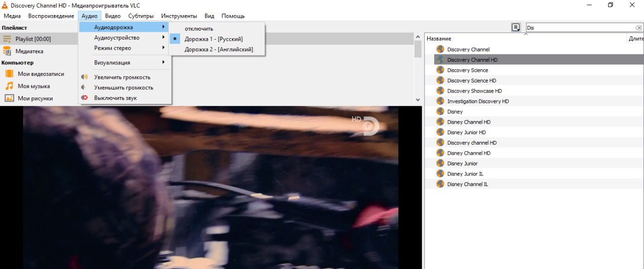Click the Мои рисунки picture icon

click(x=9, y=99)
